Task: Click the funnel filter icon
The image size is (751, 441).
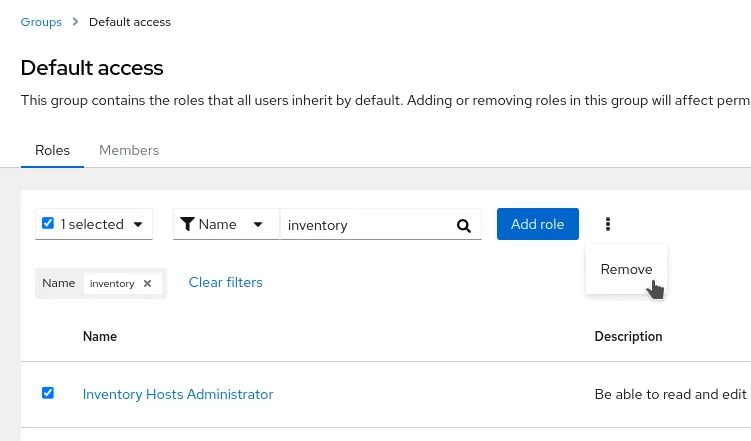Action: [x=187, y=224]
